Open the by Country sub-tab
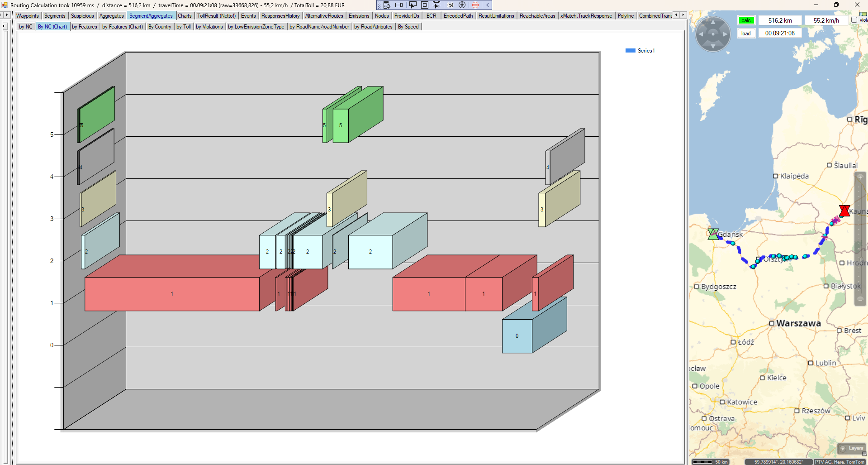868x465 pixels. [x=160, y=27]
